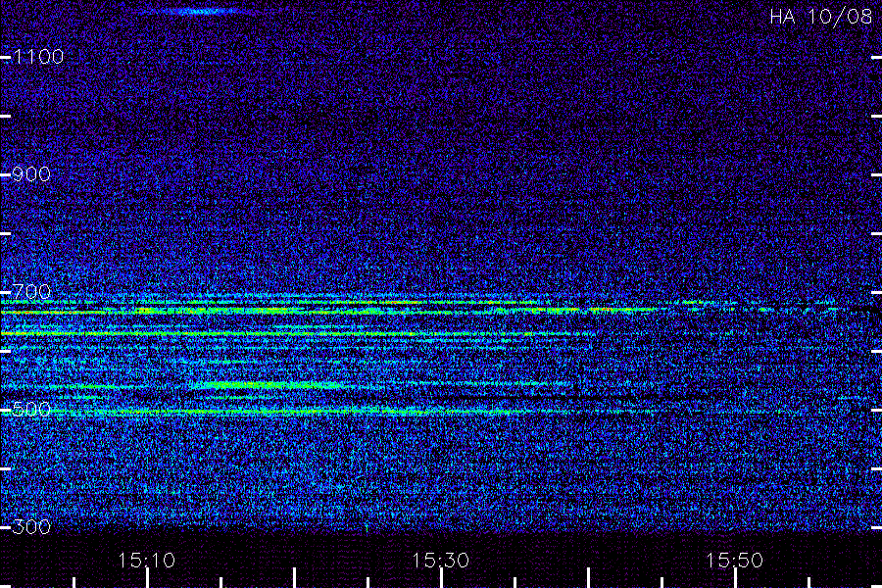Click the 15:10 time axis label
The image size is (882, 588).
pyautogui.click(x=146, y=560)
